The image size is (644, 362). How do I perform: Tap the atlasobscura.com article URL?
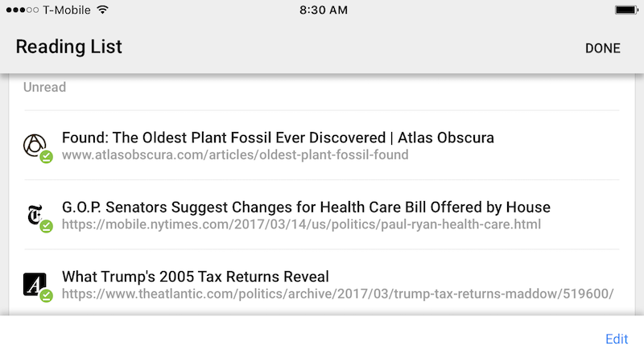coord(235,155)
